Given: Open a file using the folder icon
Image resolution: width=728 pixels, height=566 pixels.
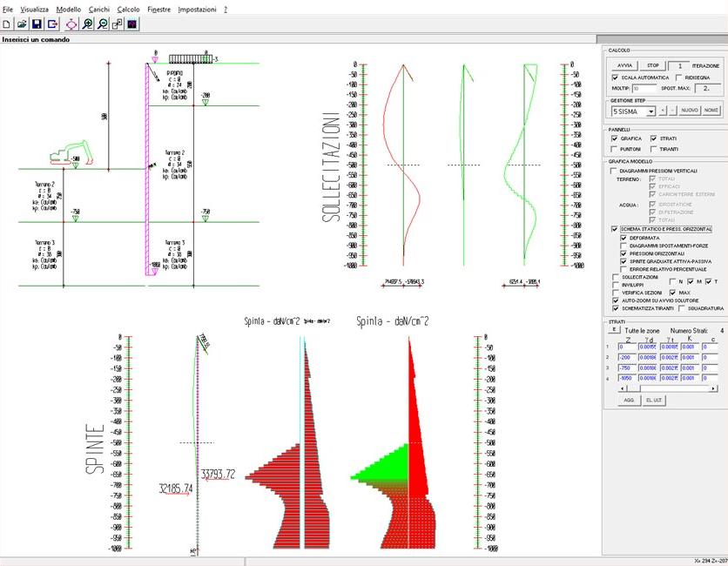Looking at the screenshot, I should [23, 24].
